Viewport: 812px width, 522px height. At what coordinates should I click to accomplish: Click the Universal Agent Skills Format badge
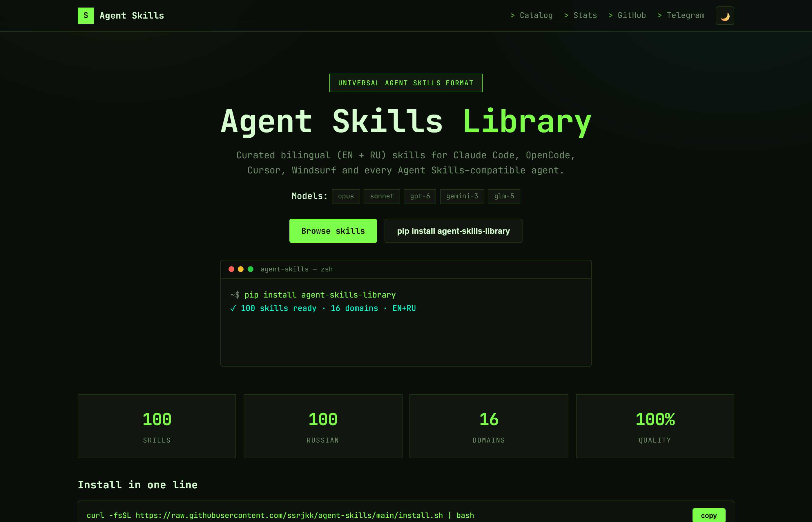click(406, 83)
